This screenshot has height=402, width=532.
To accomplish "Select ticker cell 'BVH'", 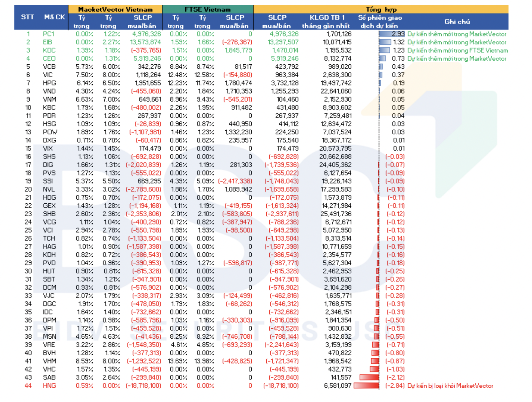I will 49,353.
